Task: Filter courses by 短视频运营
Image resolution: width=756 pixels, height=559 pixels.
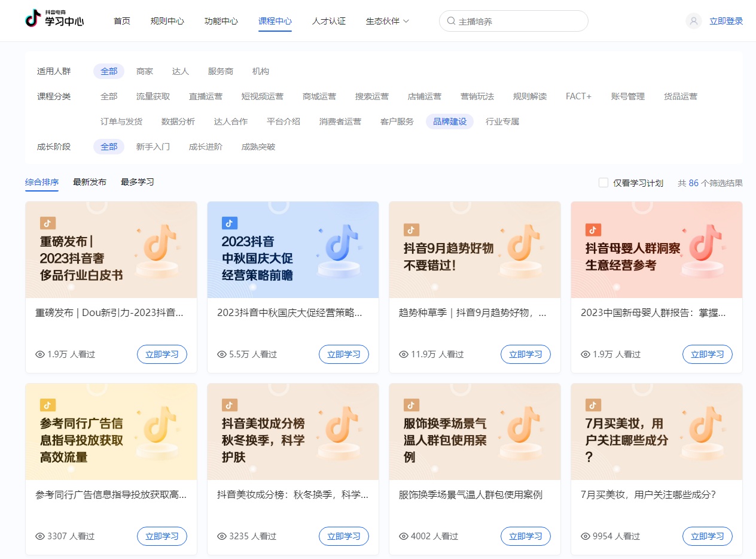Action: point(263,96)
